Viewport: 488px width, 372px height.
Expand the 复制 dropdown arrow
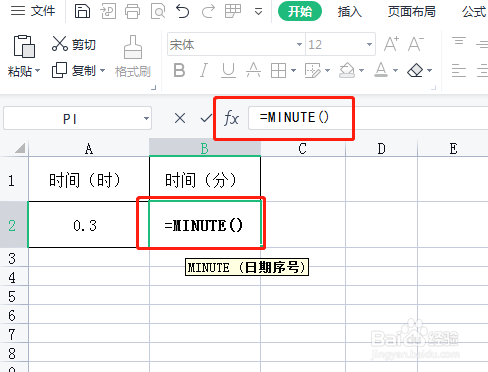102,71
